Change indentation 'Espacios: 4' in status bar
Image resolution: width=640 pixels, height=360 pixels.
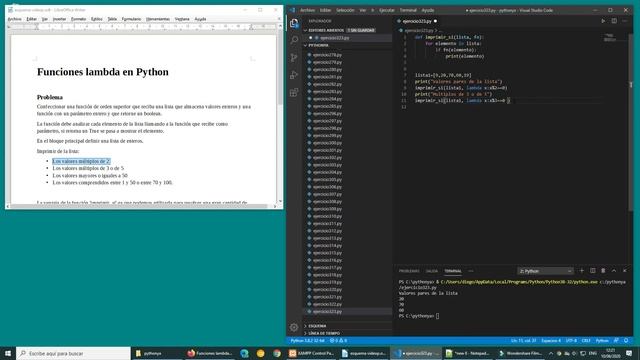551,340
